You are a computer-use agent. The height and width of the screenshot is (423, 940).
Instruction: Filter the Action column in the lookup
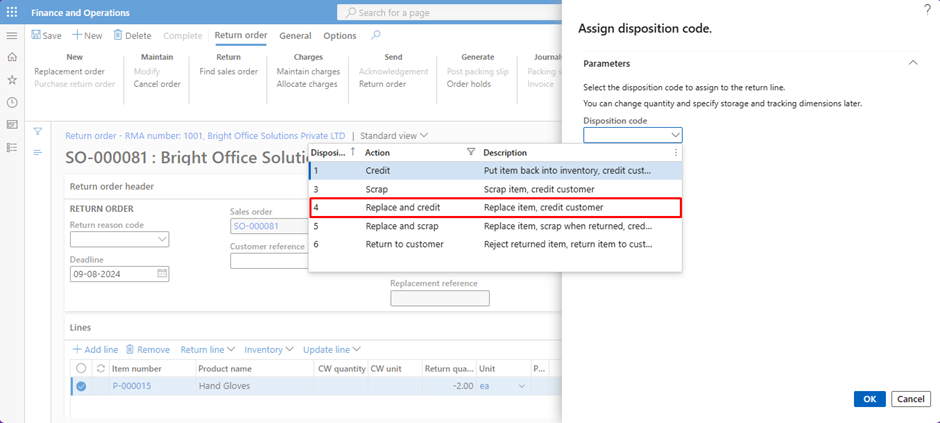coord(471,153)
